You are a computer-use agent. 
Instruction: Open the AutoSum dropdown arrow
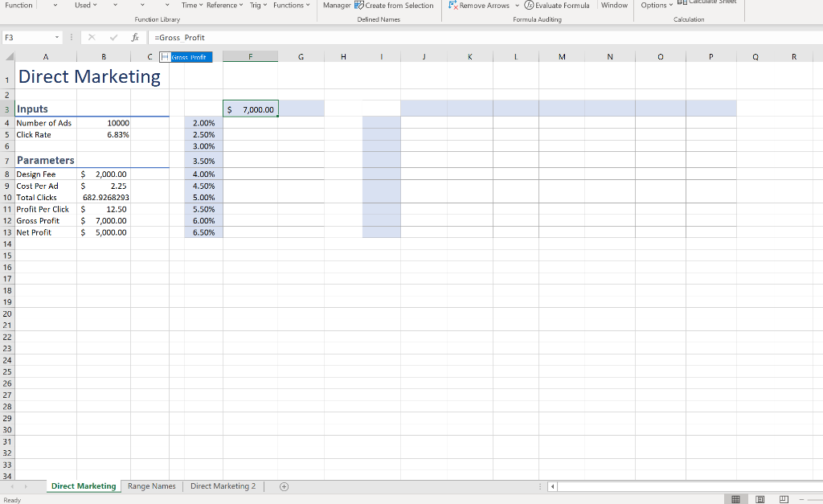(55, 6)
